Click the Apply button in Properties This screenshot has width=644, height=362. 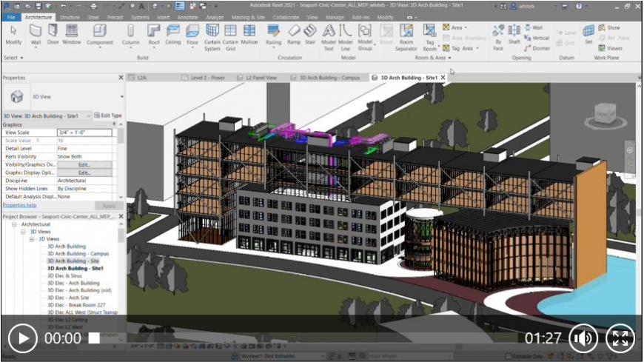click(x=109, y=206)
